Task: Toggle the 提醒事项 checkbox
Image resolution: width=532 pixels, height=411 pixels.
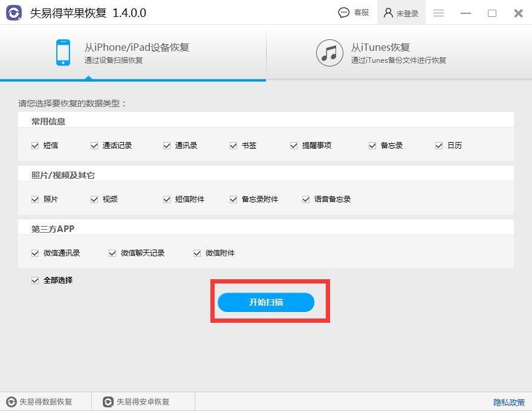Action: tap(294, 146)
